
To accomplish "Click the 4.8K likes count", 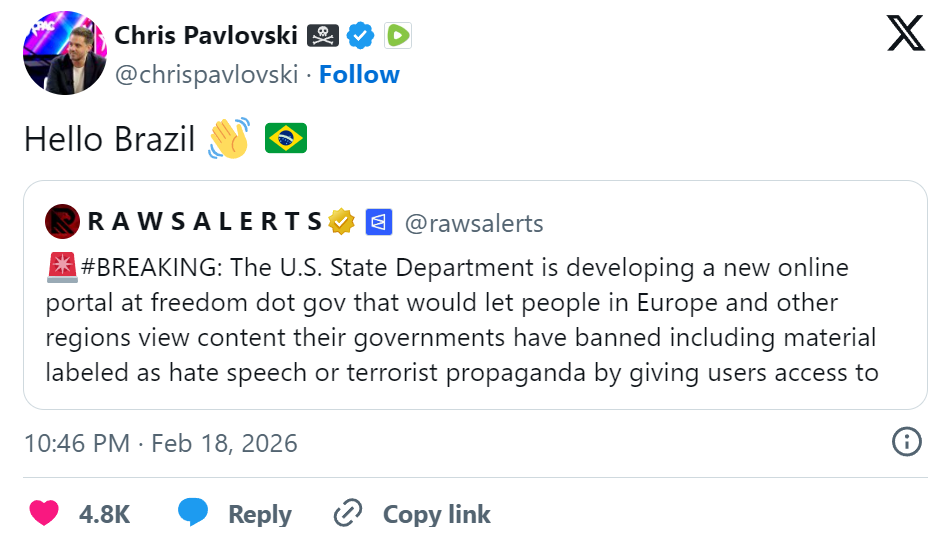I will [x=104, y=514].
